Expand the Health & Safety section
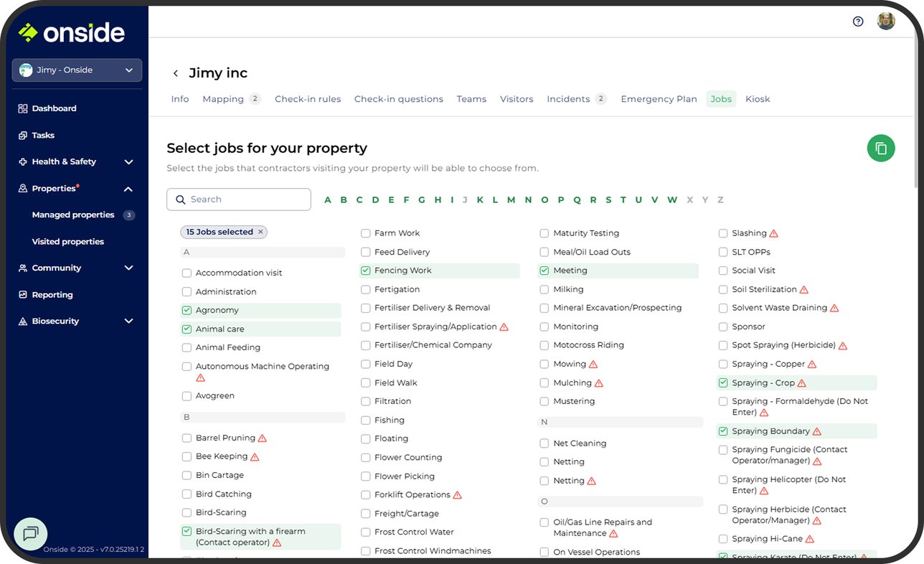 coord(128,161)
